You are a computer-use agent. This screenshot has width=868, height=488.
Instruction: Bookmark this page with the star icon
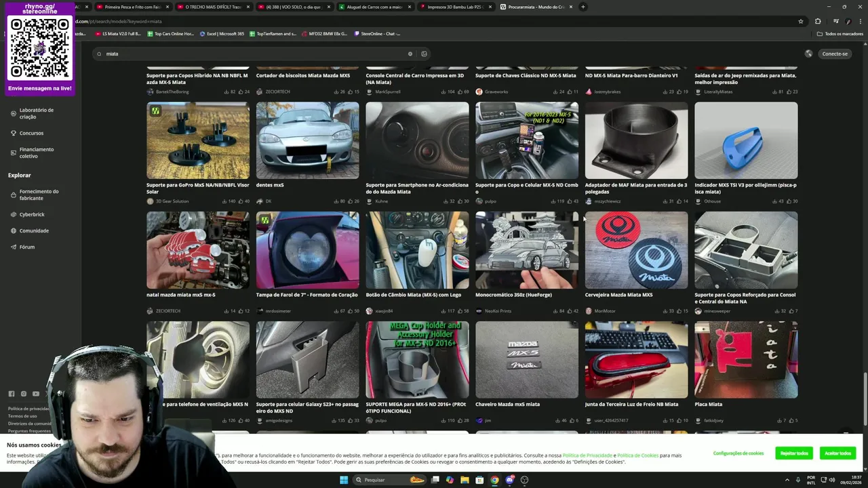pyautogui.click(x=801, y=21)
